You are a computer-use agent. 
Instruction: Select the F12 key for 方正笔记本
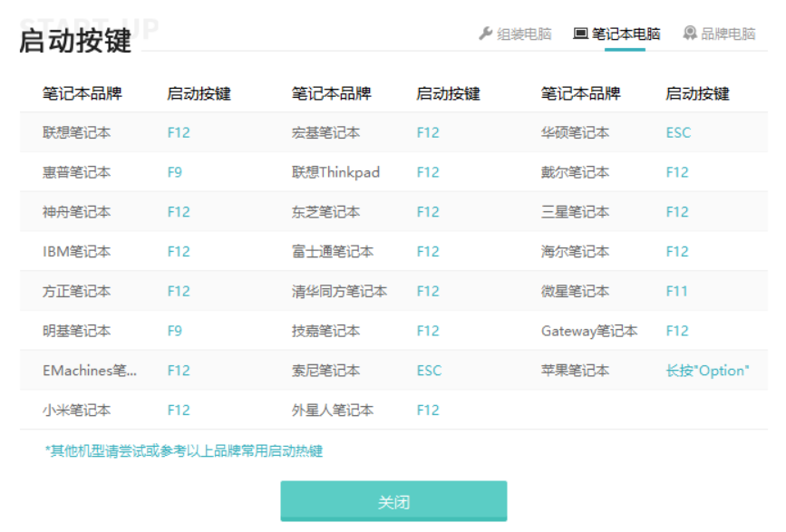[179, 291]
